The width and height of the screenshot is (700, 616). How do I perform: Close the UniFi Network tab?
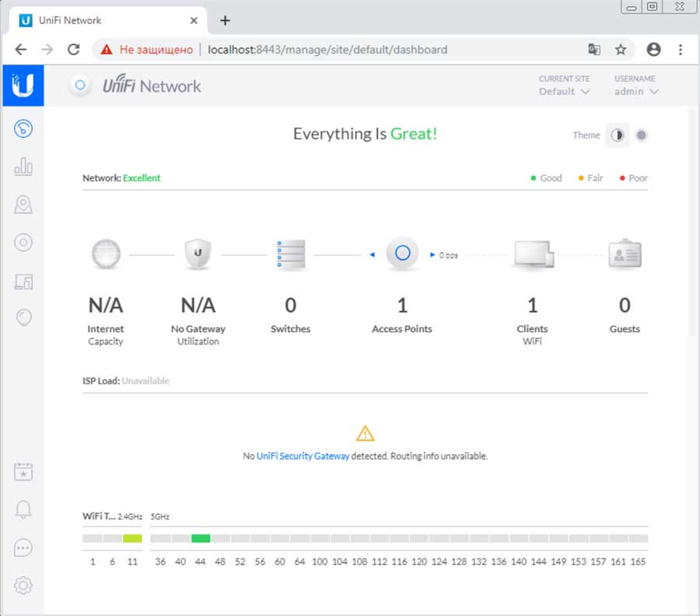(194, 20)
